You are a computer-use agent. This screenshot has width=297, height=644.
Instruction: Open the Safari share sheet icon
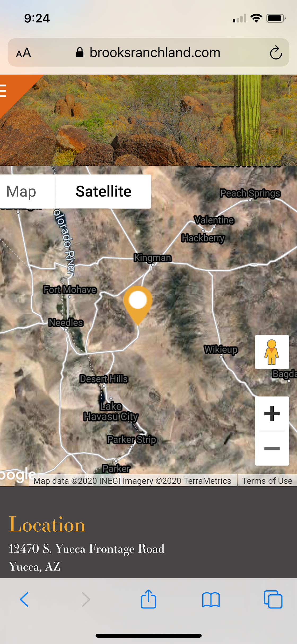coord(148,599)
